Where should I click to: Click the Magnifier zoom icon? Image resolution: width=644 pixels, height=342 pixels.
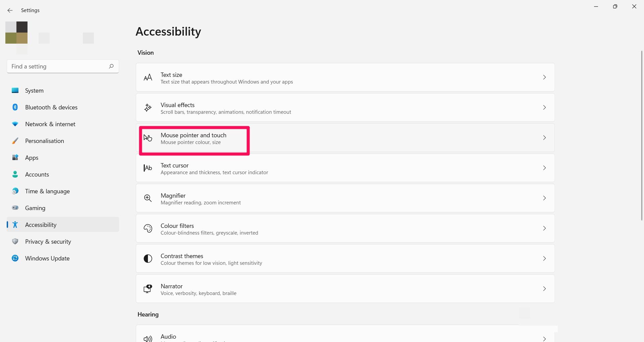148,198
